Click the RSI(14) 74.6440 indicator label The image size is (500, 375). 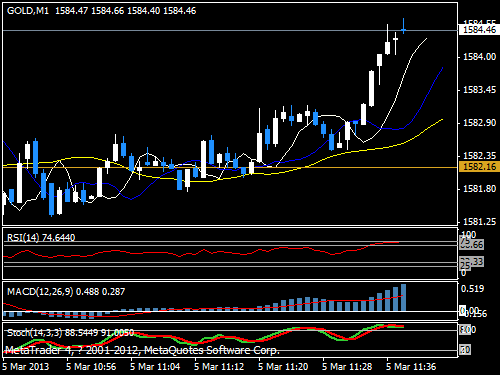coord(41,238)
